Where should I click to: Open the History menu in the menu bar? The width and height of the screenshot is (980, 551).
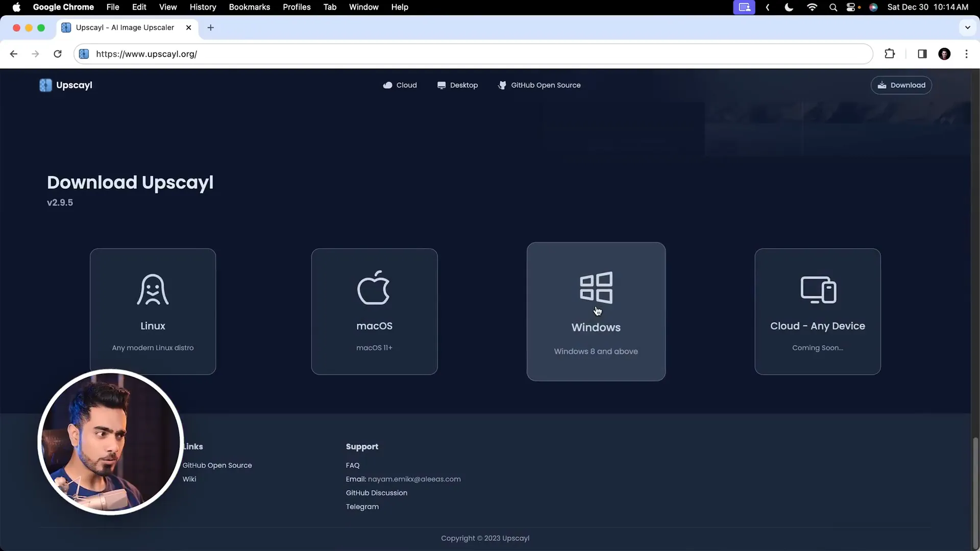tap(203, 7)
